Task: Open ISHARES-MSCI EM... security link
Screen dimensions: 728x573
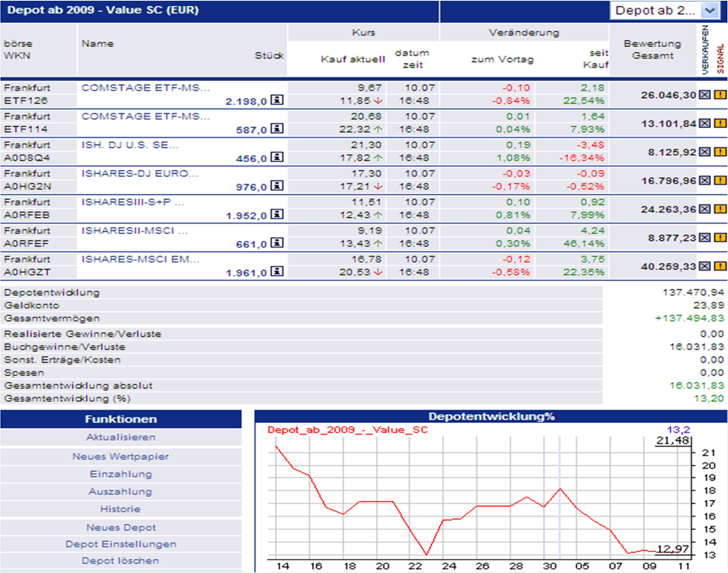Action: click(140, 259)
